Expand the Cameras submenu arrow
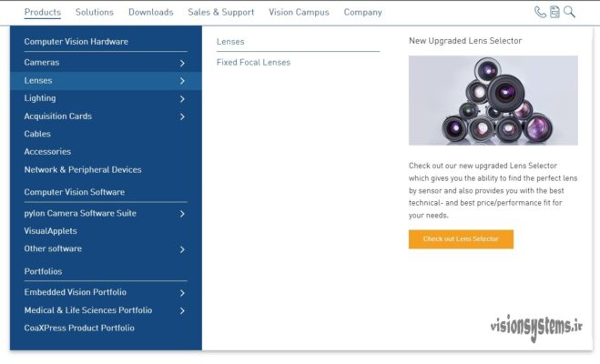Image resolution: width=600 pixels, height=364 pixels. point(182,63)
